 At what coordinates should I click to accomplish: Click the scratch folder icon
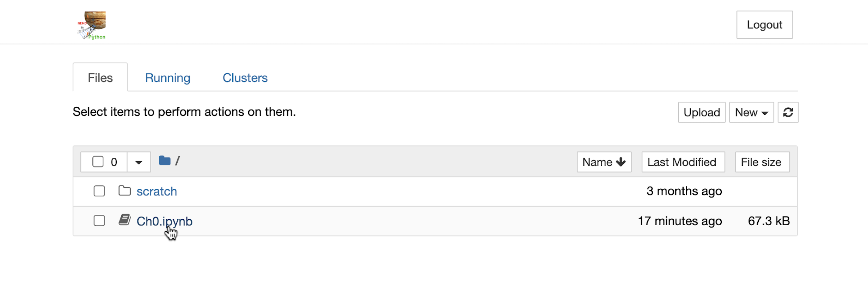point(124,191)
